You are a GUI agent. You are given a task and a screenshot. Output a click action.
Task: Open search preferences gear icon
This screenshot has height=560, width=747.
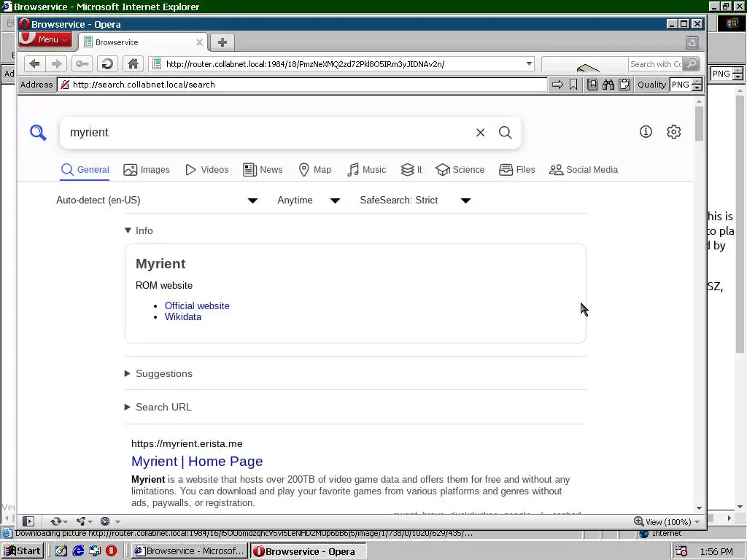pos(673,131)
